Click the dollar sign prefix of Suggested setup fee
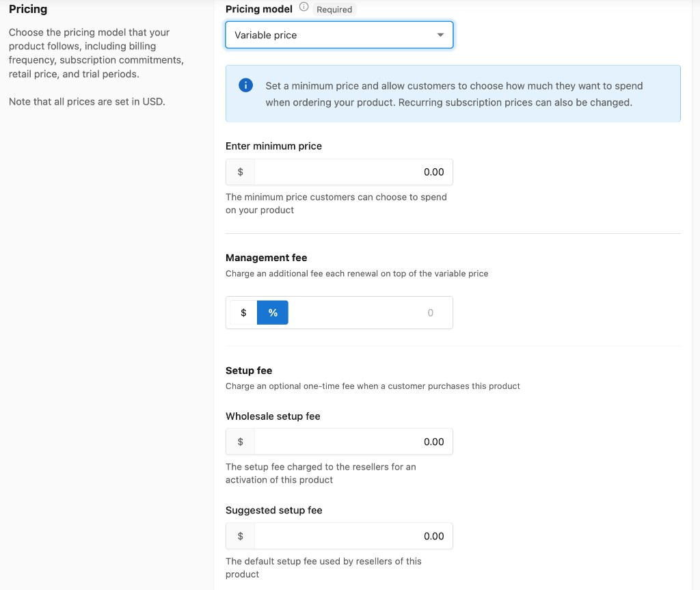700x590 pixels. [240, 536]
